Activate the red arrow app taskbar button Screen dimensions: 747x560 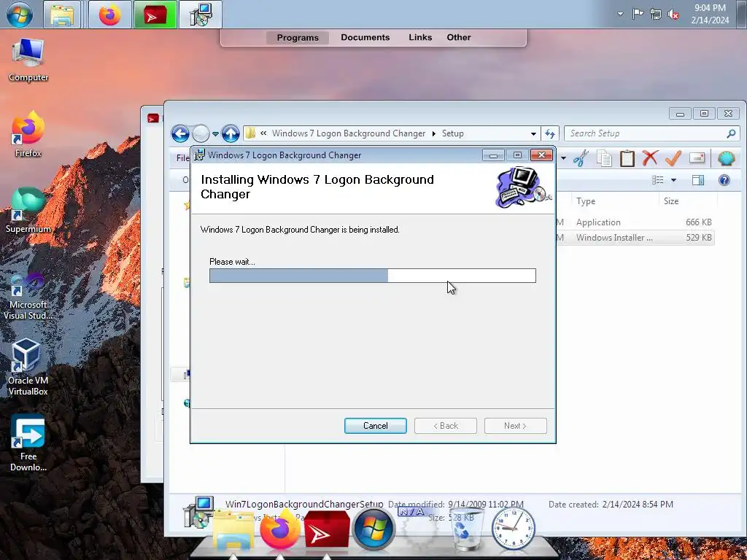point(155,15)
